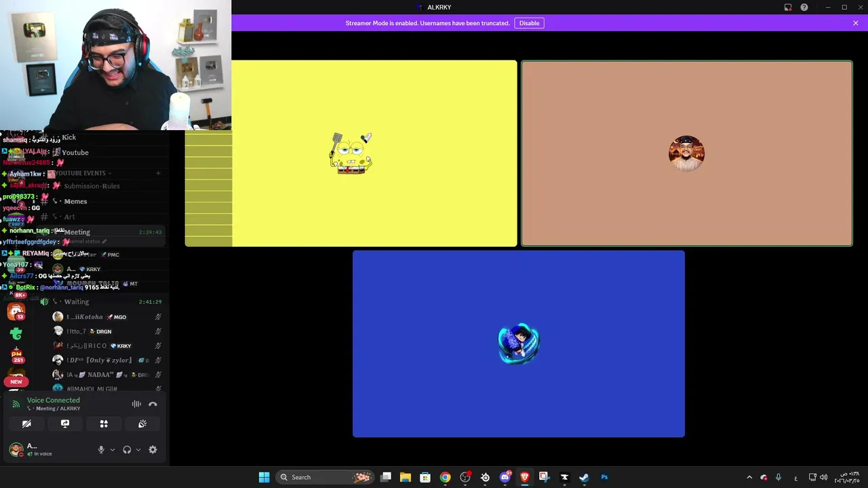This screenshot has width=868, height=488.
Task: Open noise suppression waveform icon
Action: 136,404
